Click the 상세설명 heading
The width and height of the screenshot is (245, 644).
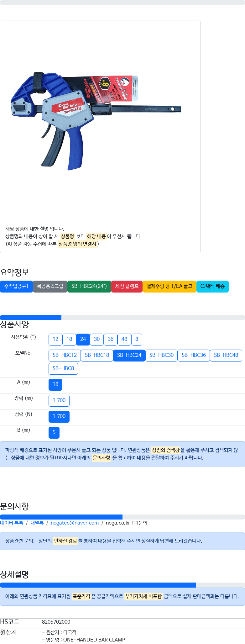tap(14, 575)
